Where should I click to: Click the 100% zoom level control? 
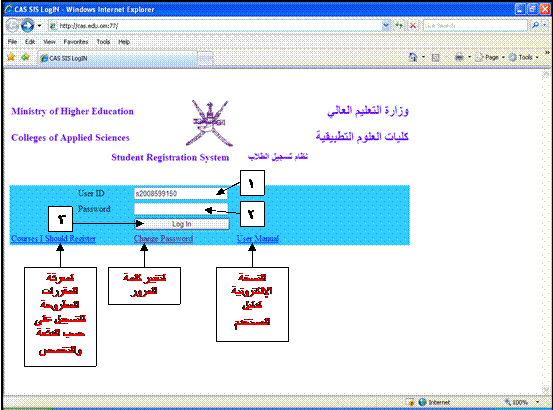[517, 402]
